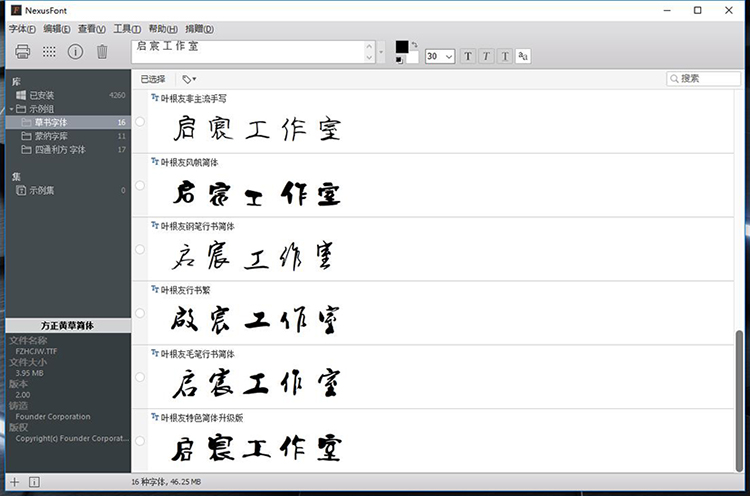Select radio for 叶根友毛笔行书简体
The image size is (750, 496).
140,377
